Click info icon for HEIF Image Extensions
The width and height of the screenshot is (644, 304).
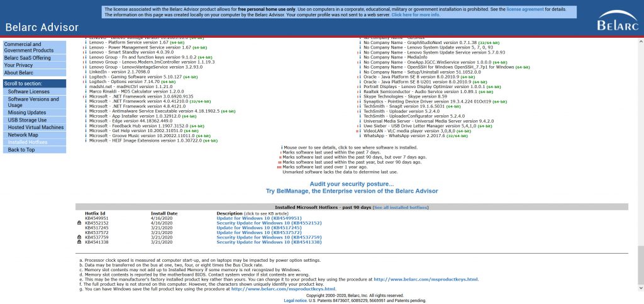[x=86, y=140]
